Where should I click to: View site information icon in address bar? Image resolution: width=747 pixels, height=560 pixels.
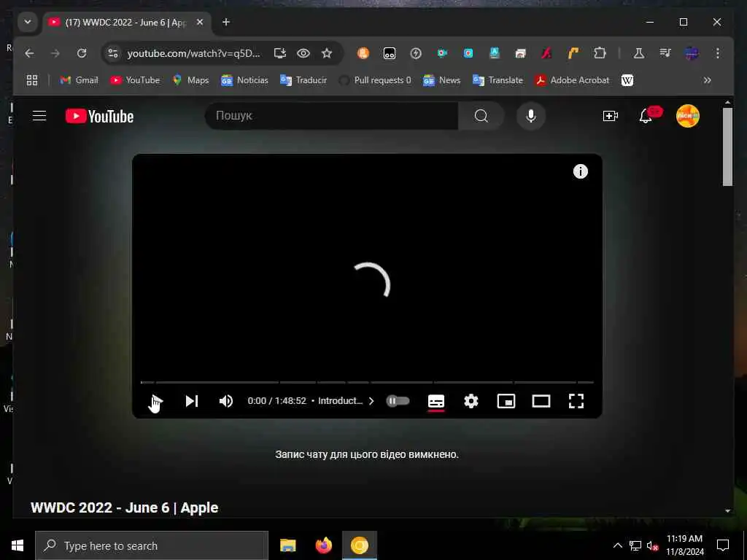click(113, 53)
